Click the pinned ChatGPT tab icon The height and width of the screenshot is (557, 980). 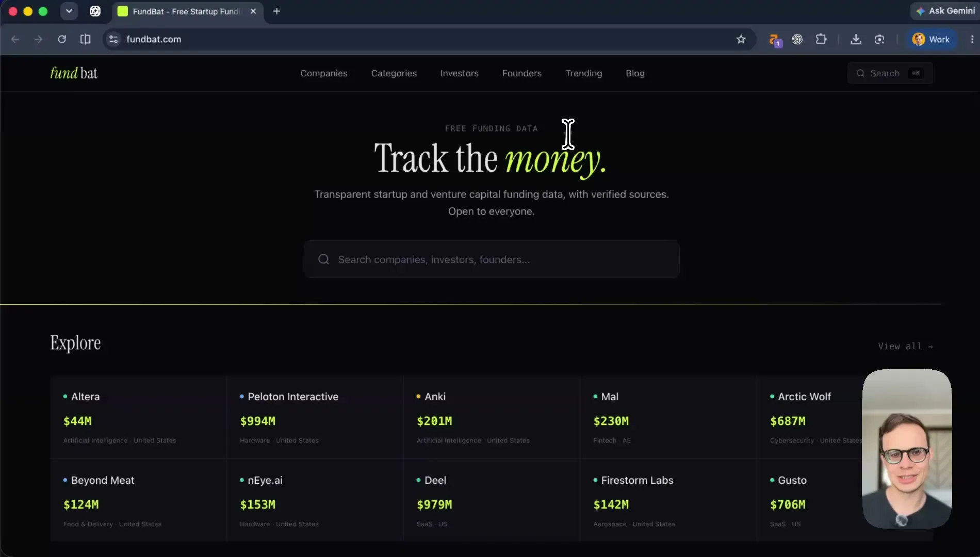[95, 11]
